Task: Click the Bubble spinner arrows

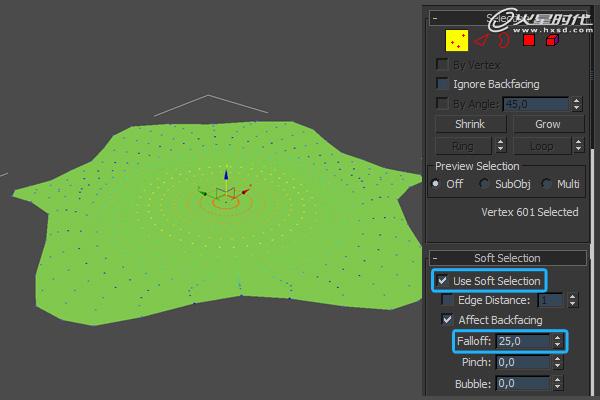Action: click(558, 383)
